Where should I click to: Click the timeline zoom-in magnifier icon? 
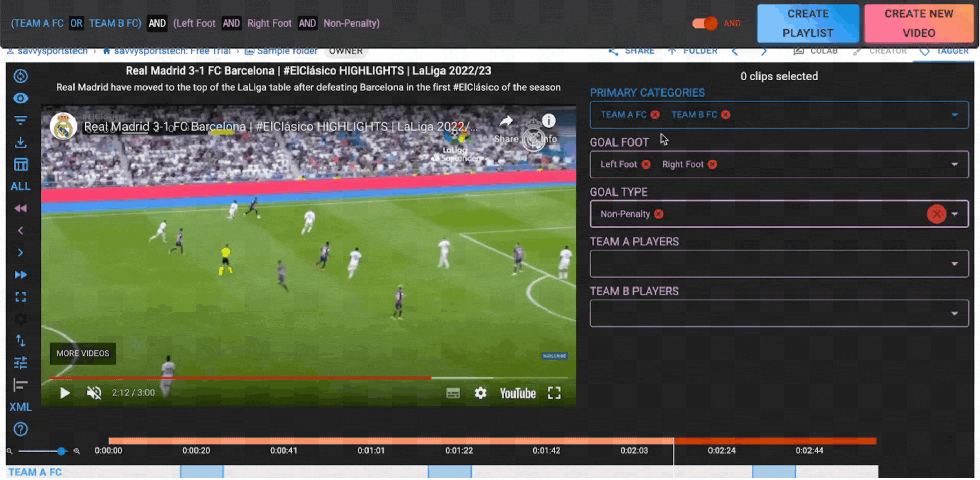(77, 451)
